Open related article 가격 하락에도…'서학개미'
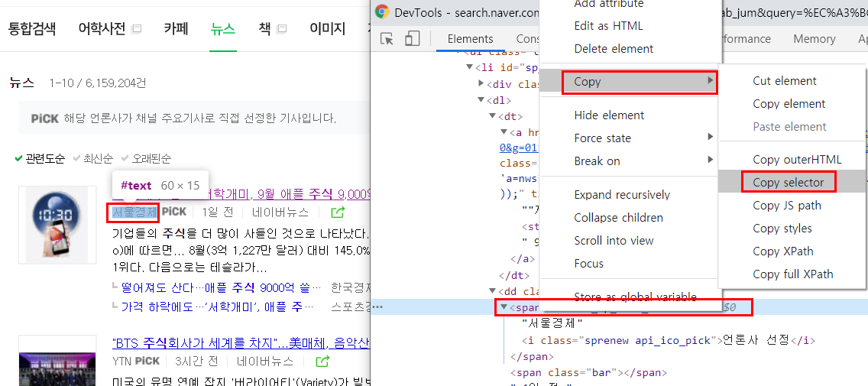 (217, 307)
